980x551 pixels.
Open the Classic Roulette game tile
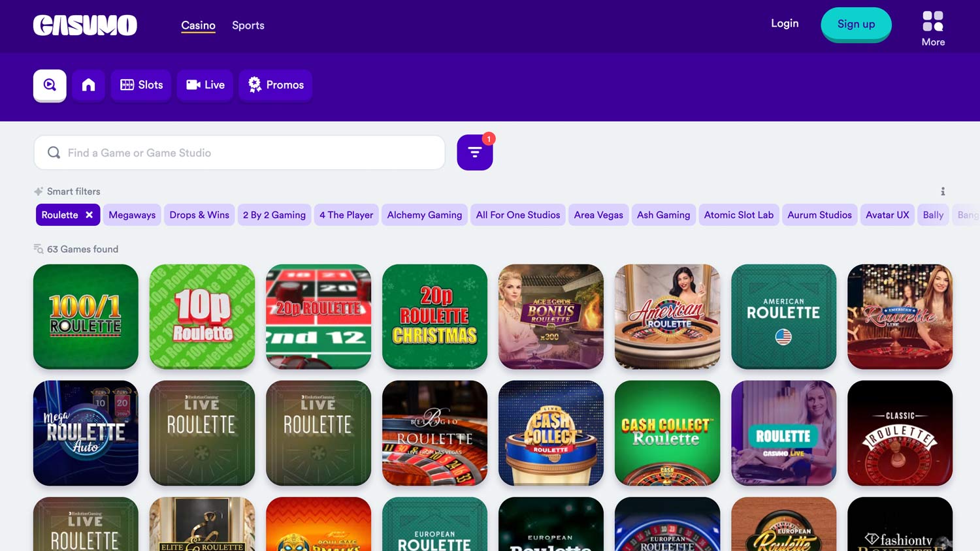(x=900, y=433)
